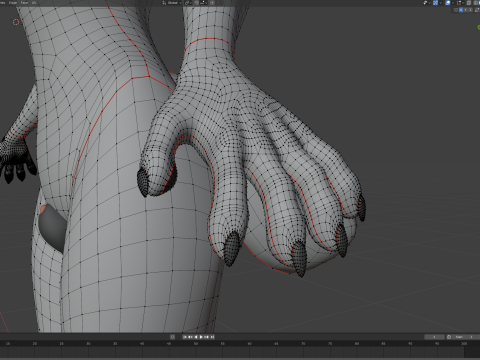
Task: Click frame 50 on the timeline
Action: (x=196, y=343)
